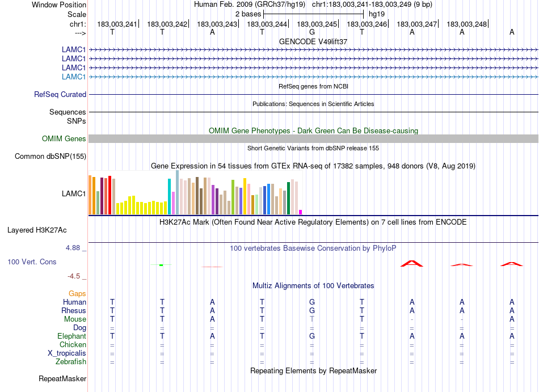Open 100 vertebrates Basewise Conservation by PhyloP title
The image size is (539, 392).
point(313,248)
